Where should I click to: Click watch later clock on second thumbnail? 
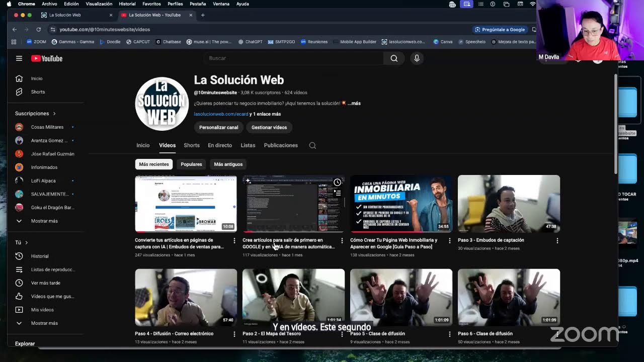click(337, 182)
